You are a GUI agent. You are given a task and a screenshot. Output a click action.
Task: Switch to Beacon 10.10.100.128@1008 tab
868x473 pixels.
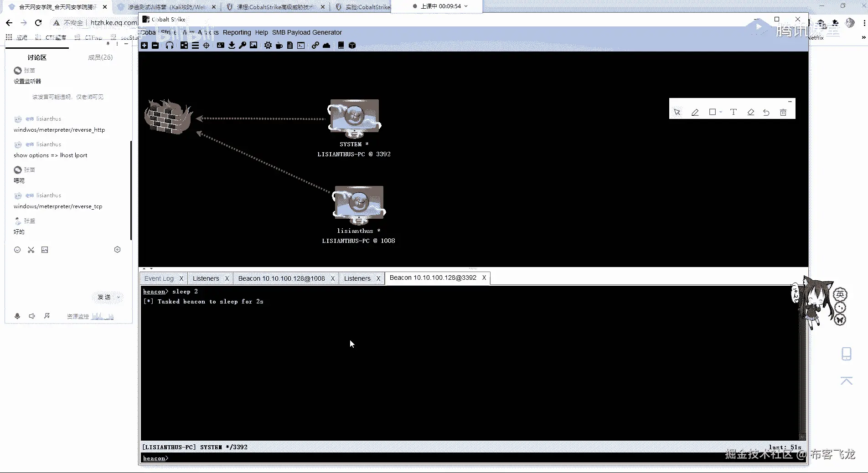pyautogui.click(x=281, y=278)
